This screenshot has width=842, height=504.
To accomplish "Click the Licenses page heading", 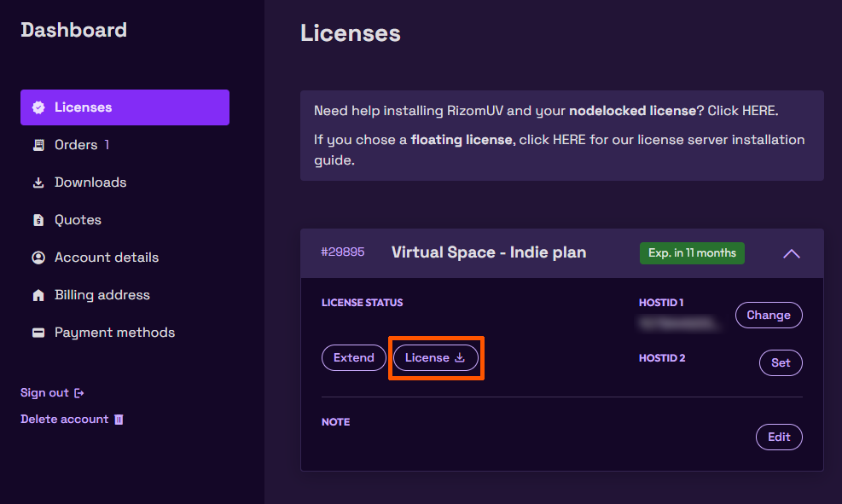I will [x=350, y=33].
